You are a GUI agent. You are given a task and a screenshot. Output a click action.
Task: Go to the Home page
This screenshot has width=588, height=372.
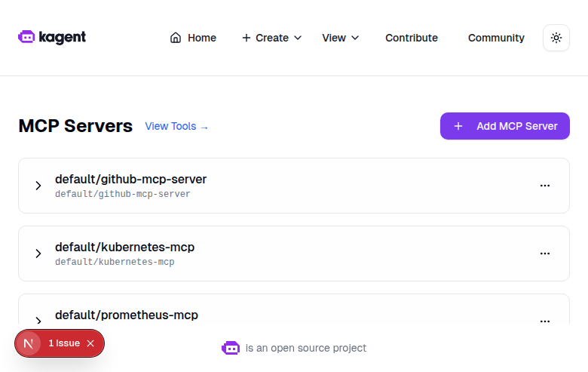(x=193, y=38)
